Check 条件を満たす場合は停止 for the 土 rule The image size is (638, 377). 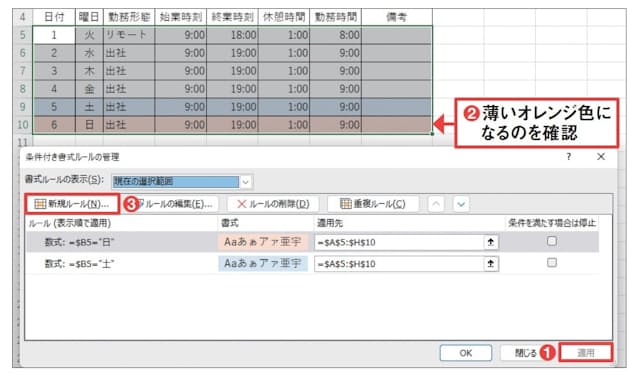[x=552, y=263]
